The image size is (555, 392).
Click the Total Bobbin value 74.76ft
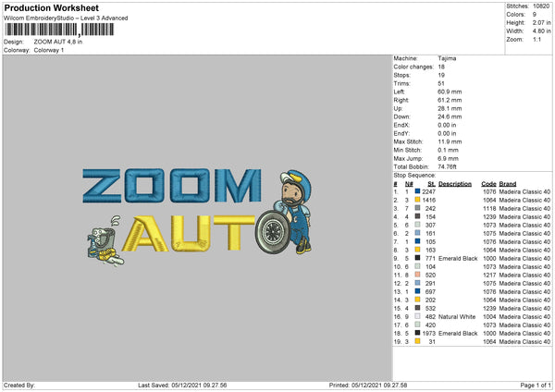tap(447, 166)
